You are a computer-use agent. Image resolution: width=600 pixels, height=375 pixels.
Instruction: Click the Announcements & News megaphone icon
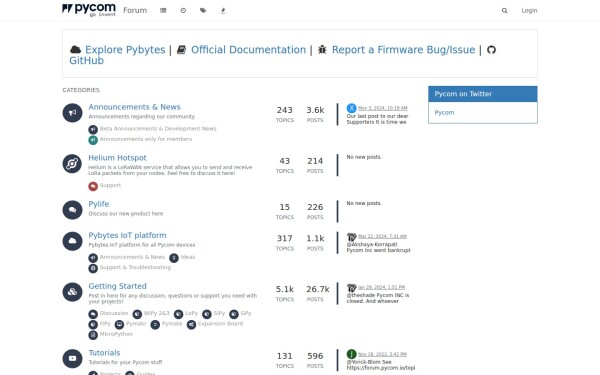click(x=72, y=113)
